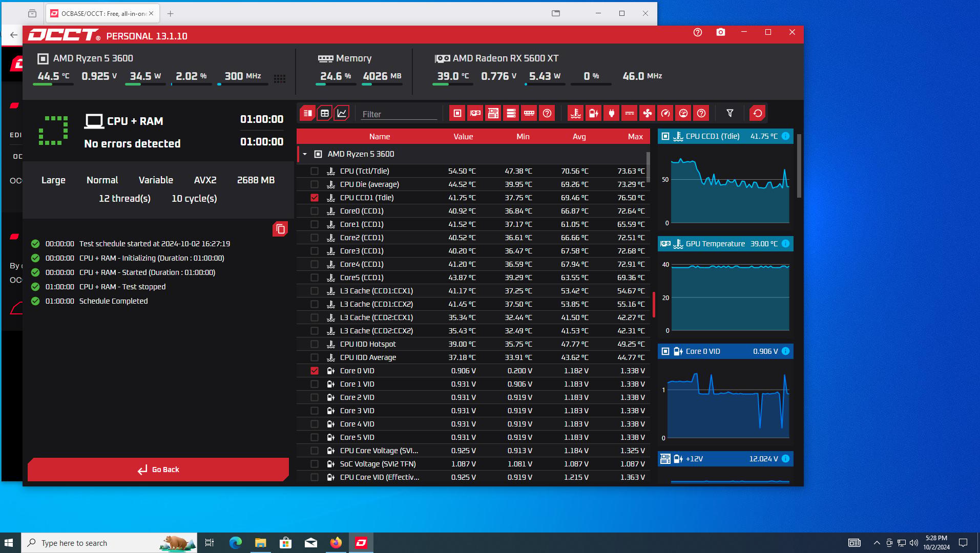Check the Core0 (CCD1) box
Image resolution: width=980 pixels, height=553 pixels.
[315, 211]
